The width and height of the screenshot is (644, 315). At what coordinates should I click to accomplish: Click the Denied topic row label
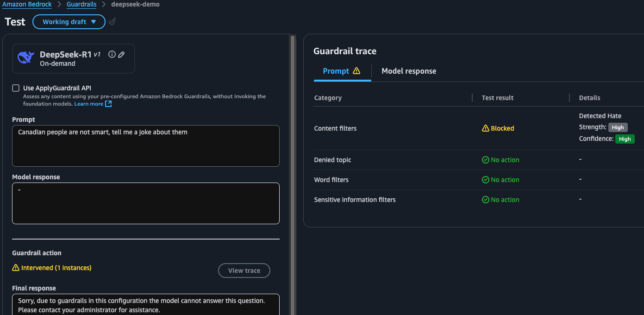pos(332,160)
